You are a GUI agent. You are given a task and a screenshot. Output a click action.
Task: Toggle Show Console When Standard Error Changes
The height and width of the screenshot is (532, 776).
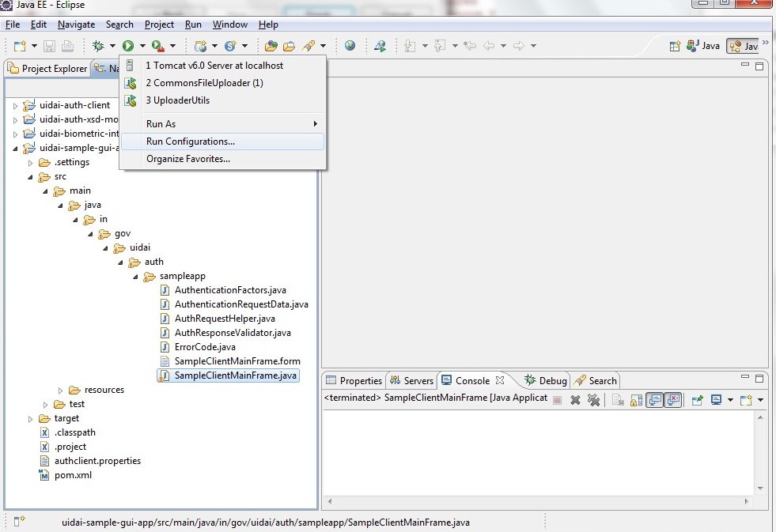[x=673, y=400]
